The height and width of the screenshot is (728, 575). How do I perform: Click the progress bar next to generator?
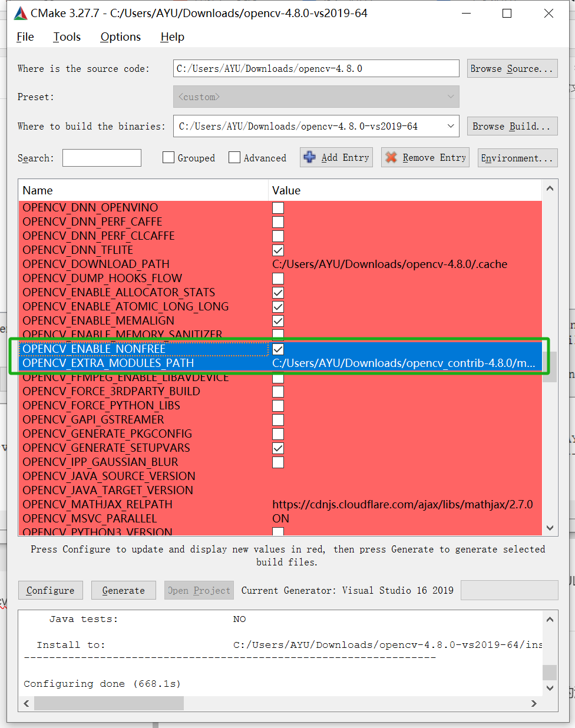[x=510, y=590]
